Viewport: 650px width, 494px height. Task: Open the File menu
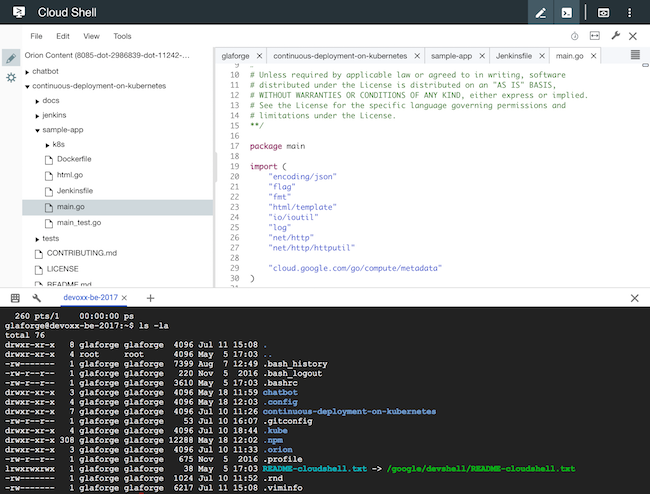pos(36,36)
